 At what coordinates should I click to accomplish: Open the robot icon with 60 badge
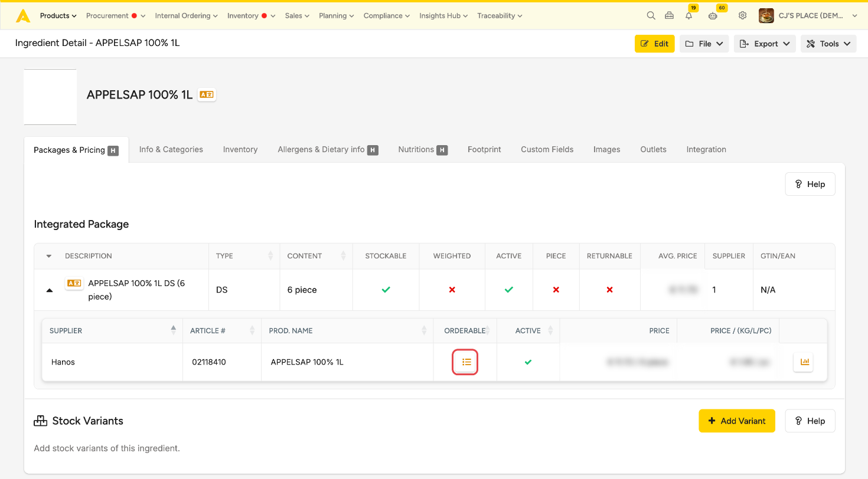click(713, 15)
